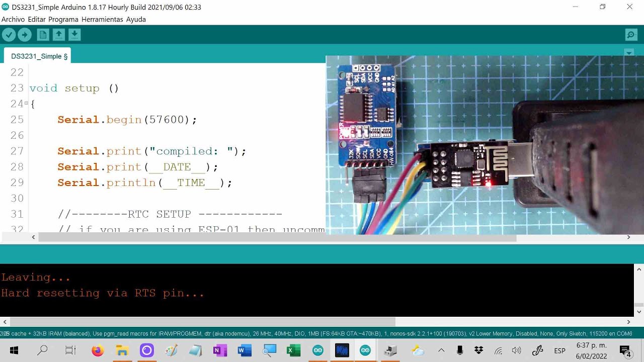Open the paint palette app on the taskbar

(171, 350)
